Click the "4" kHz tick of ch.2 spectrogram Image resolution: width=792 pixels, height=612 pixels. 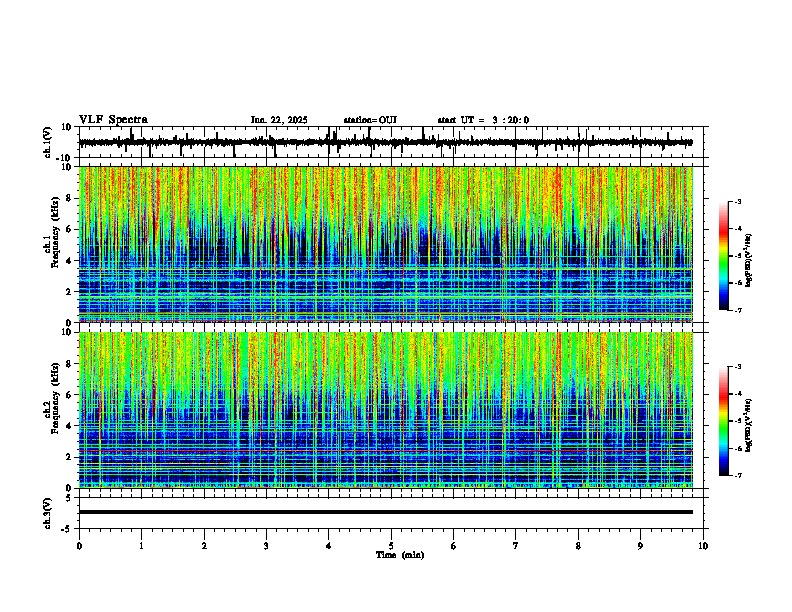(x=70, y=426)
